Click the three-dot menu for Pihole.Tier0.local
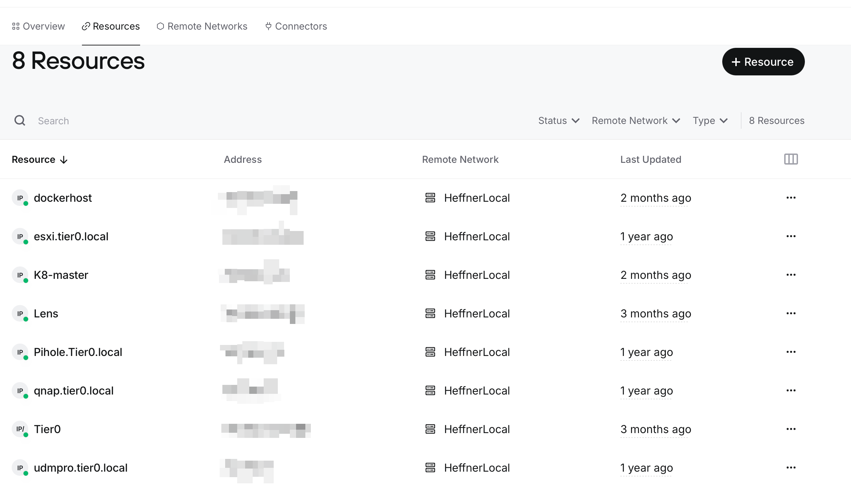 pyautogui.click(x=791, y=352)
